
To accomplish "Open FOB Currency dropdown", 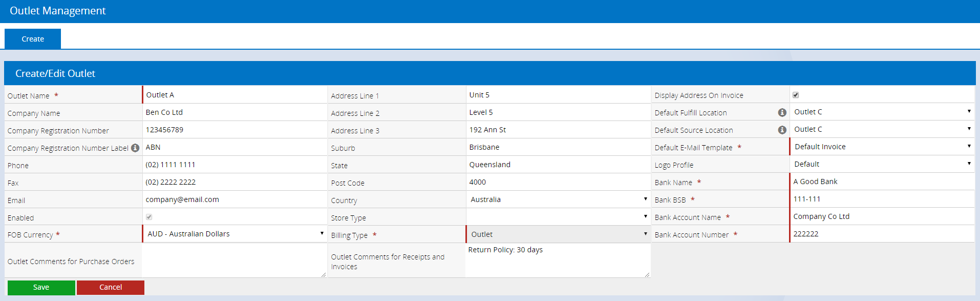I will 235,234.
